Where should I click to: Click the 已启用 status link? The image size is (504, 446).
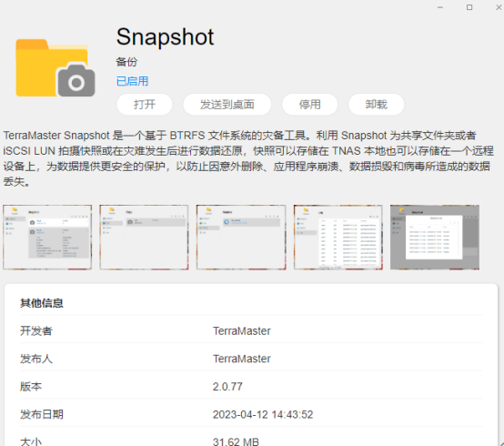click(x=132, y=81)
